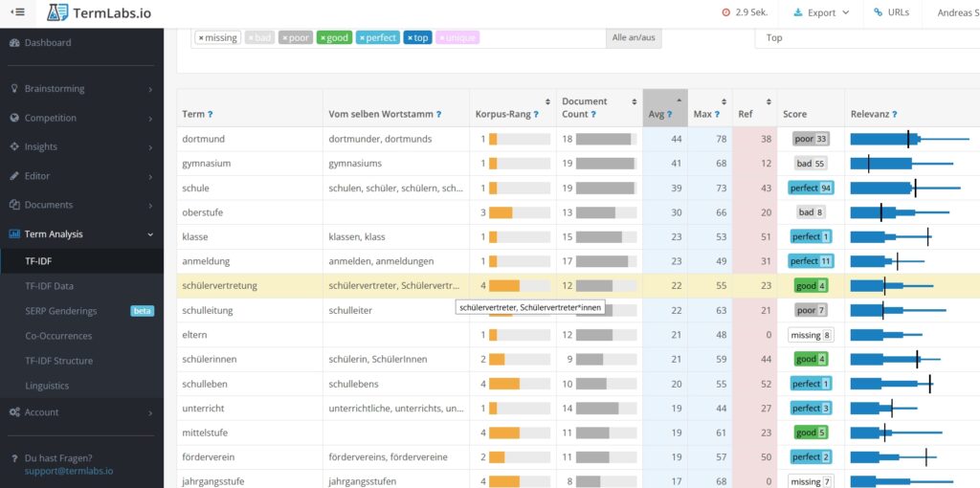Expand the Editor submenu chevron
Screen dimensions: 980x488
150,176
